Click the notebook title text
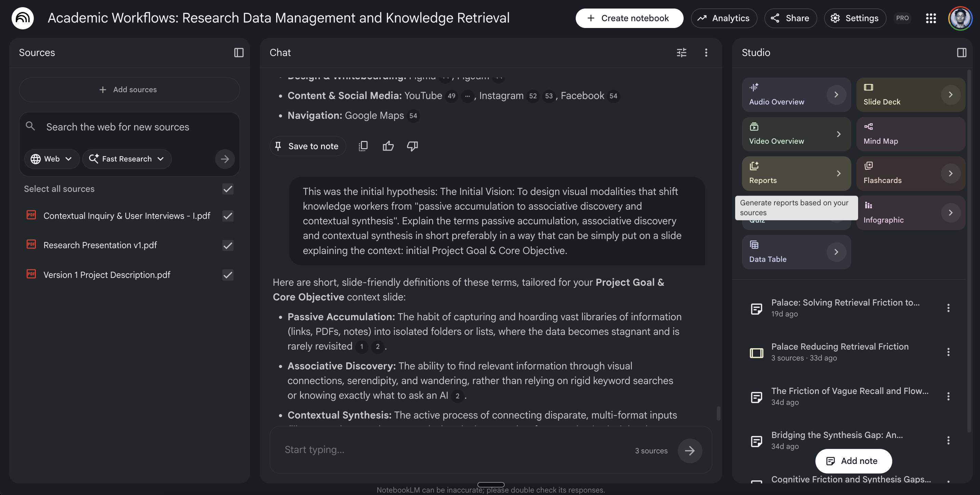 (x=279, y=18)
